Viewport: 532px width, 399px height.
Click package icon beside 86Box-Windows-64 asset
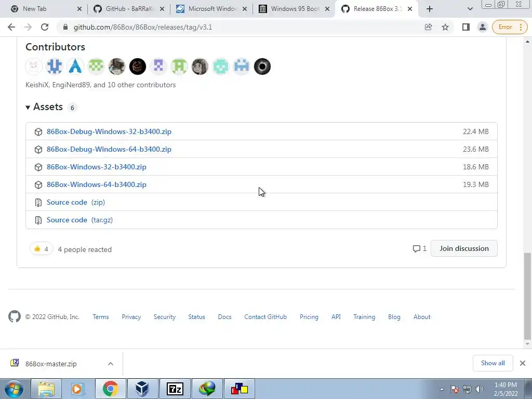38,184
